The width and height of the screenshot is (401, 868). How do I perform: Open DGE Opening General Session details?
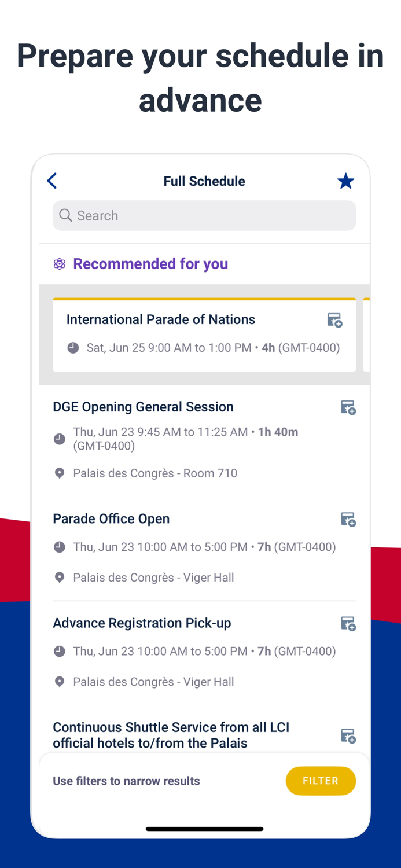click(x=143, y=407)
